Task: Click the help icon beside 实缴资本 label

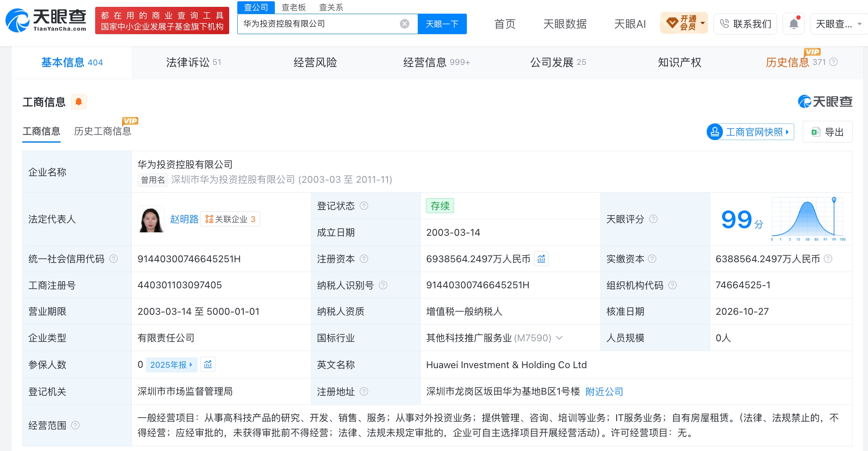Action: point(652,259)
